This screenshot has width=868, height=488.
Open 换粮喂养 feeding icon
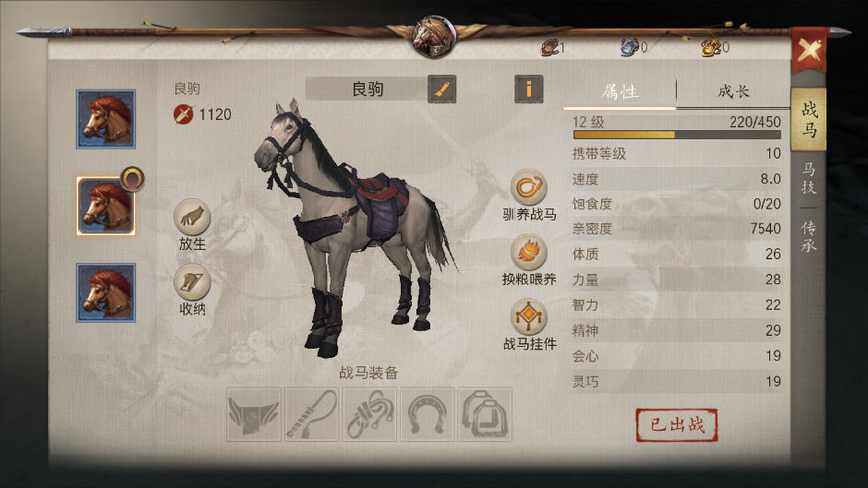(529, 253)
